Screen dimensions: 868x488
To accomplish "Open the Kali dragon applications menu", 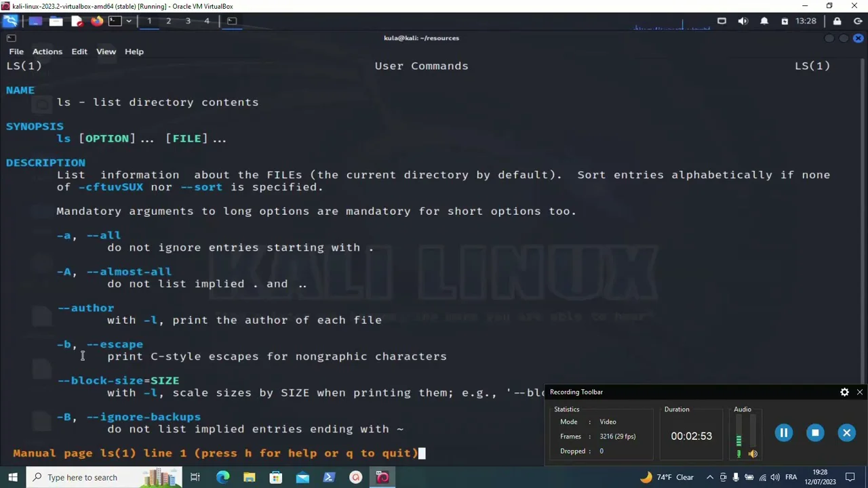I will 10,21.
